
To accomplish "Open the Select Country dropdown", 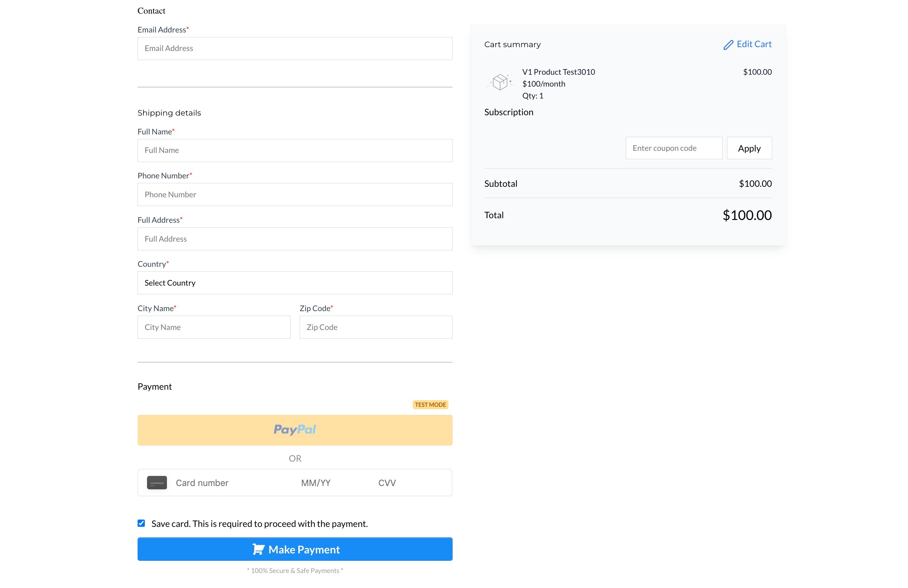I will 294,283.
